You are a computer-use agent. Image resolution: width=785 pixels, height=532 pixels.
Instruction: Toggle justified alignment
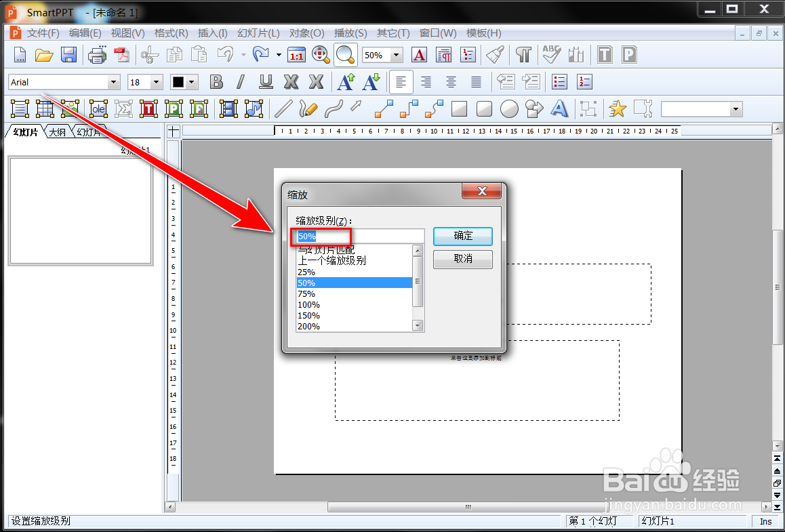pos(476,81)
